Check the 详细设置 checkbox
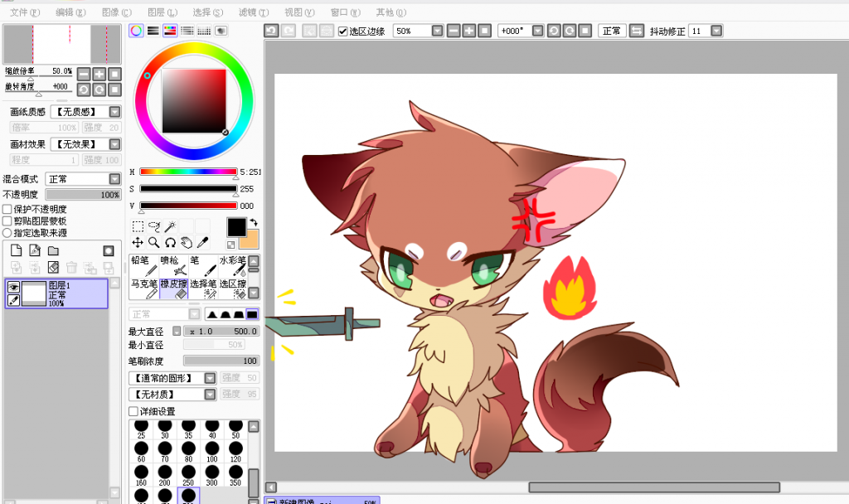 point(133,411)
